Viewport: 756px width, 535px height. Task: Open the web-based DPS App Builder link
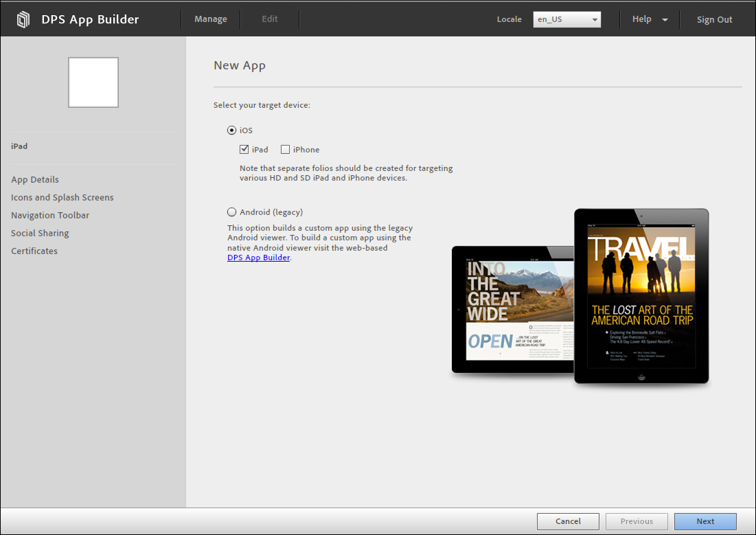pos(258,258)
